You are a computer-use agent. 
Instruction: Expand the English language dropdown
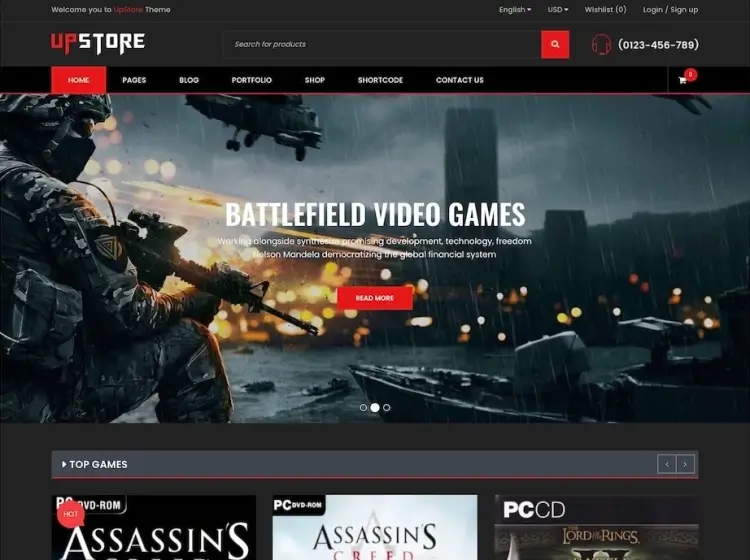tap(514, 10)
